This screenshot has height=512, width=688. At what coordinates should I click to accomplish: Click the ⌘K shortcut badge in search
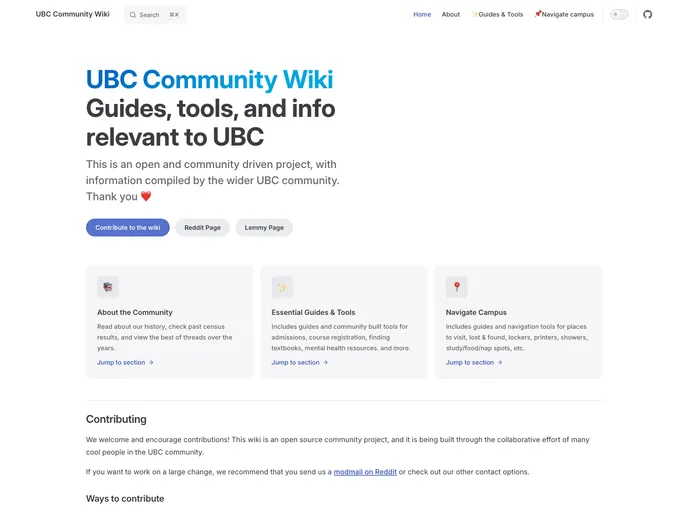pyautogui.click(x=174, y=15)
